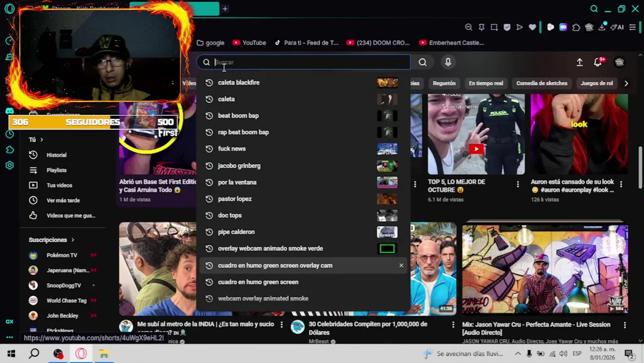Open extensions cube icon in Opera sidebar
This screenshot has width=644, height=363.
[10, 150]
